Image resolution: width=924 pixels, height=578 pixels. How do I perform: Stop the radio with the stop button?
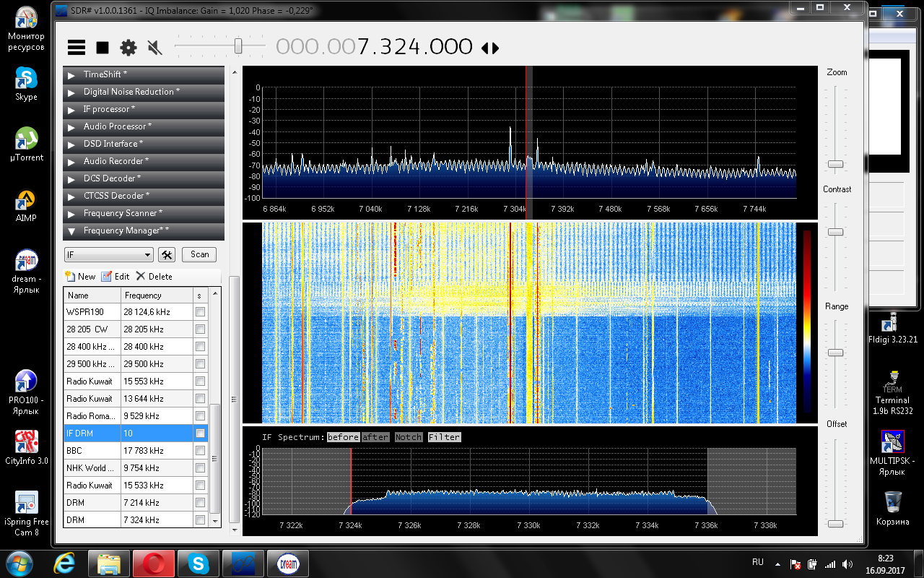(103, 48)
